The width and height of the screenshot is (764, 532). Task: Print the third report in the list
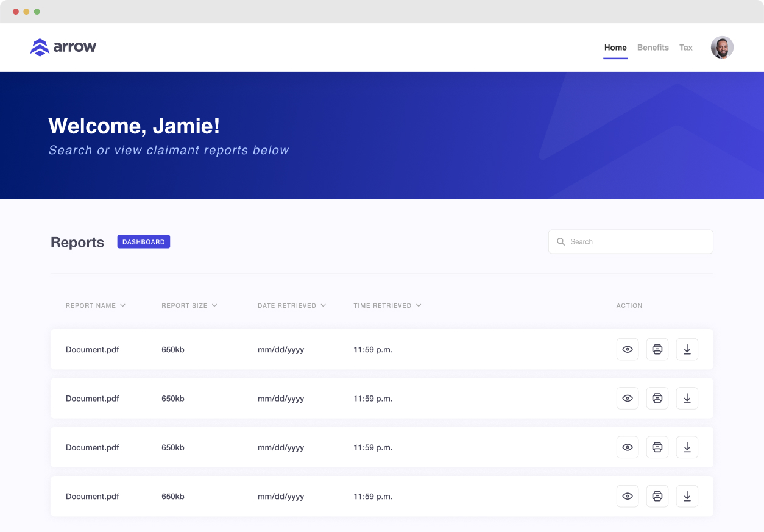657,447
